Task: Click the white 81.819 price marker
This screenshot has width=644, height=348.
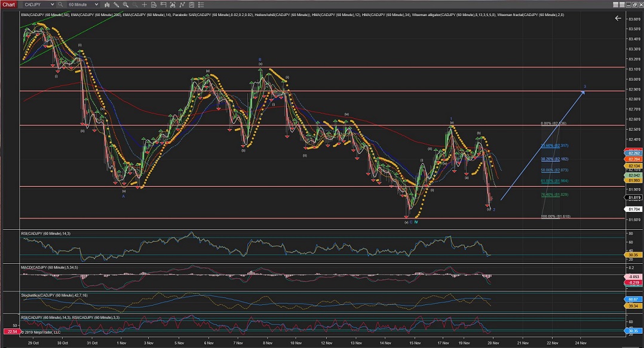Action: pos(634,198)
